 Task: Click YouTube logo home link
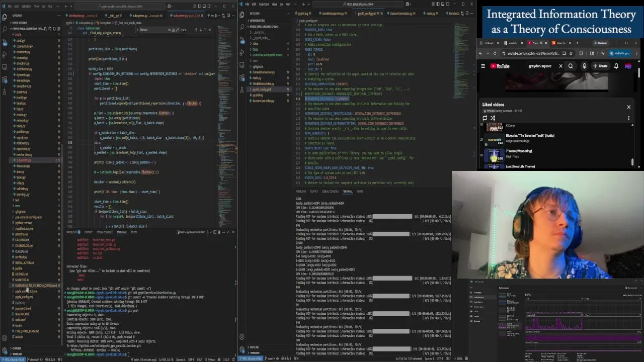500,66
